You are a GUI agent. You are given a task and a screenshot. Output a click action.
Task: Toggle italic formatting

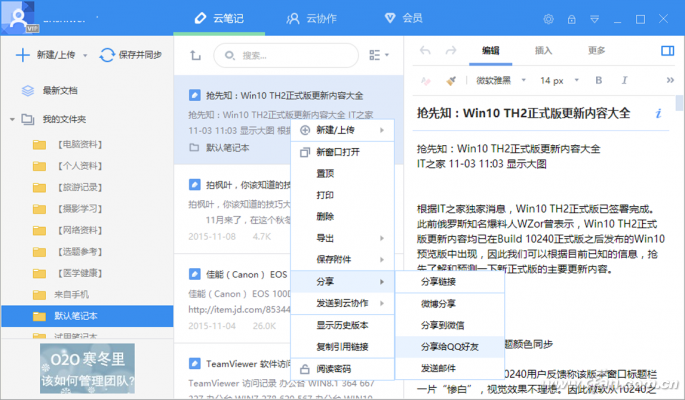tap(624, 80)
